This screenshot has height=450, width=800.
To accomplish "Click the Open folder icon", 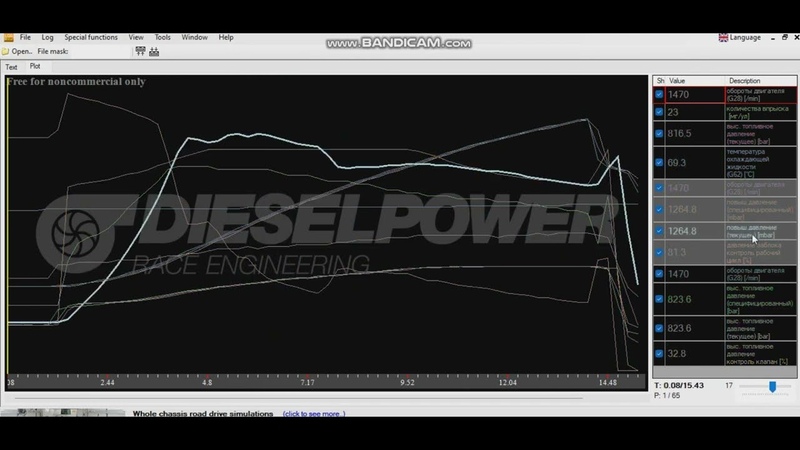I will click(x=6, y=52).
